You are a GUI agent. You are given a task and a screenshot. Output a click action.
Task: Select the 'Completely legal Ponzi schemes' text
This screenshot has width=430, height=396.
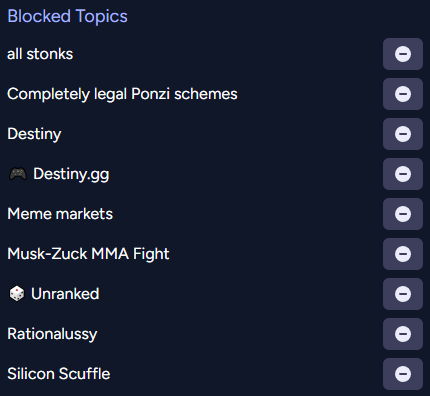[x=122, y=94]
